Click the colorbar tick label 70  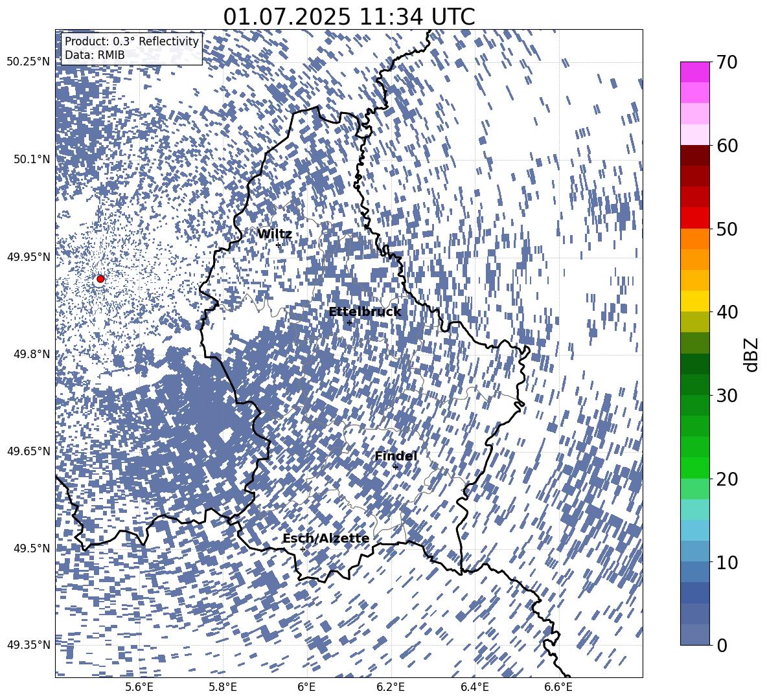727,62
